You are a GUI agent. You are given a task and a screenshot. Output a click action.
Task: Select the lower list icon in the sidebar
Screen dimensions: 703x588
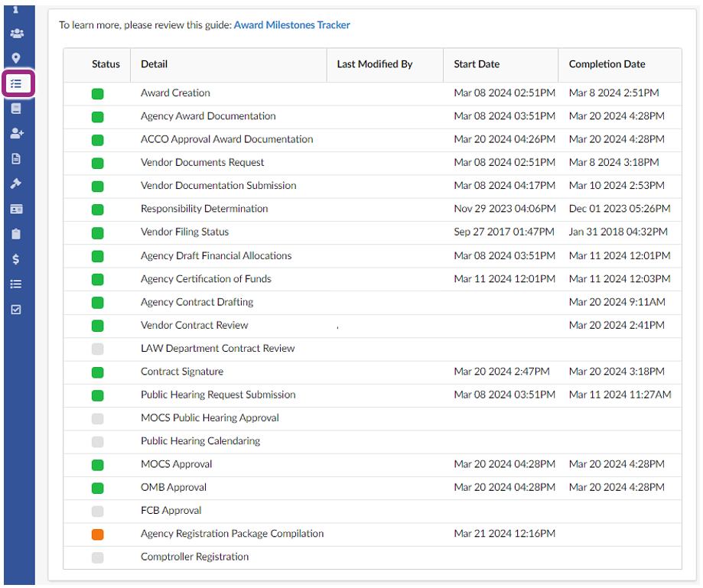(x=15, y=284)
